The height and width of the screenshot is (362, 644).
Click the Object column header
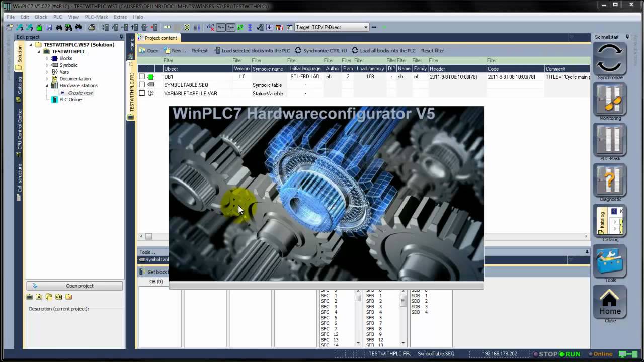198,69
